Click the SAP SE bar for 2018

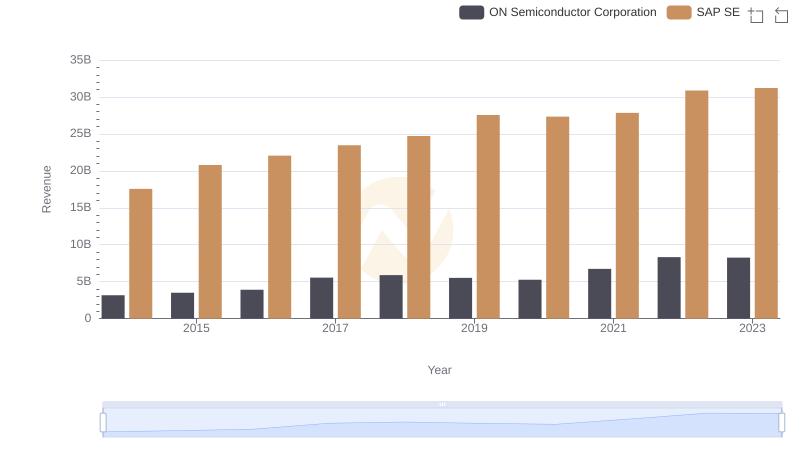pos(419,227)
